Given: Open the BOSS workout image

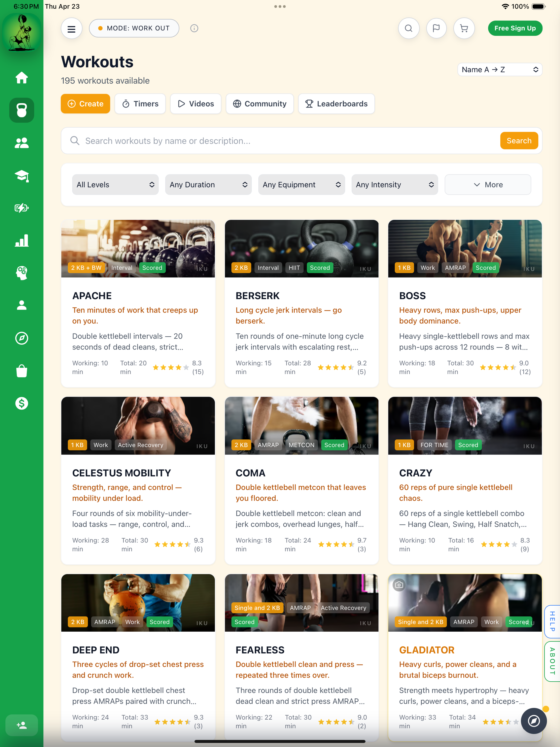Looking at the screenshot, I should pyautogui.click(x=465, y=249).
